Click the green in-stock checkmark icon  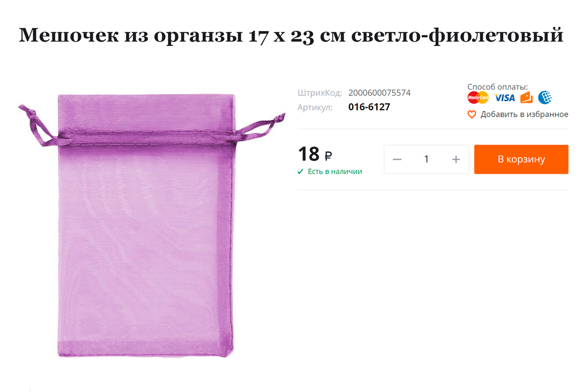click(300, 171)
